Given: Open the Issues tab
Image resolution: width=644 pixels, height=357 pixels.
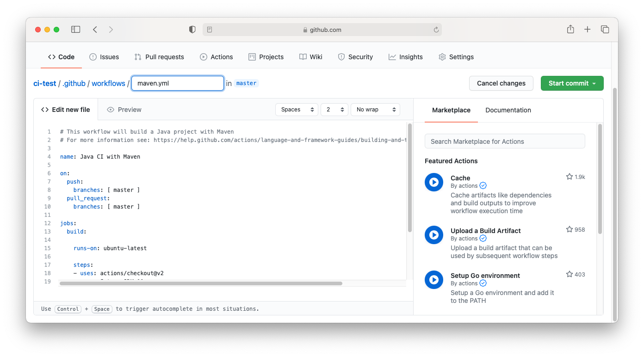Looking at the screenshot, I should click(x=104, y=57).
